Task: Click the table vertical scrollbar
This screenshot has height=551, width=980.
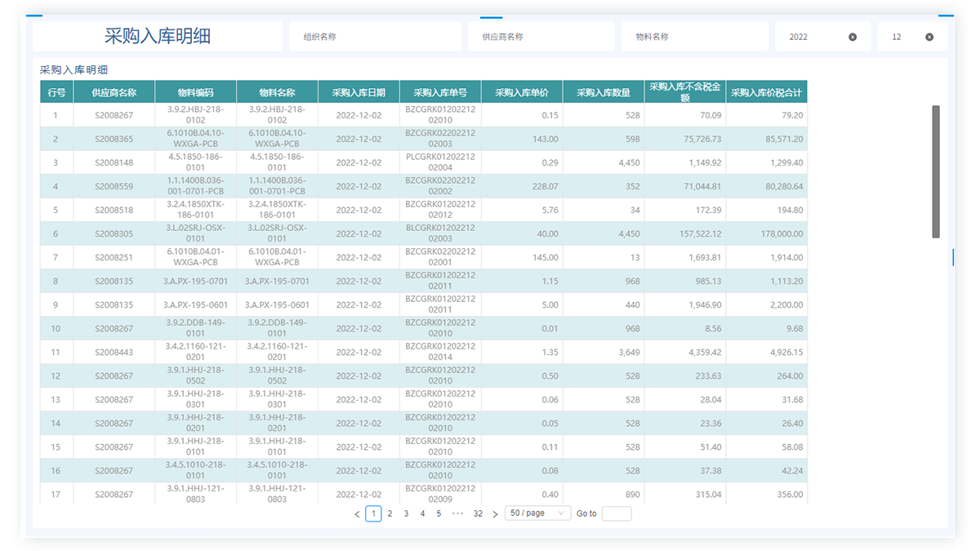Action: click(936, 171)
